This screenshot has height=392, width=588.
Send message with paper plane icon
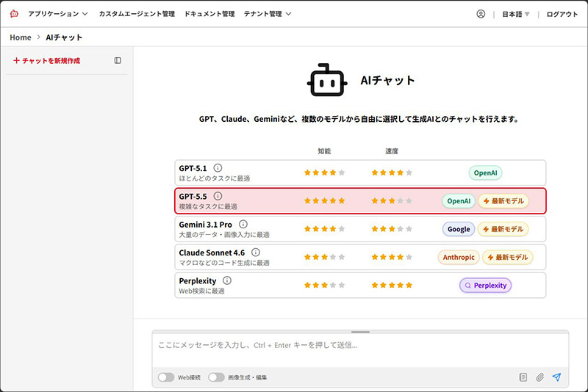pyautogui.click(x=556, y=377)
